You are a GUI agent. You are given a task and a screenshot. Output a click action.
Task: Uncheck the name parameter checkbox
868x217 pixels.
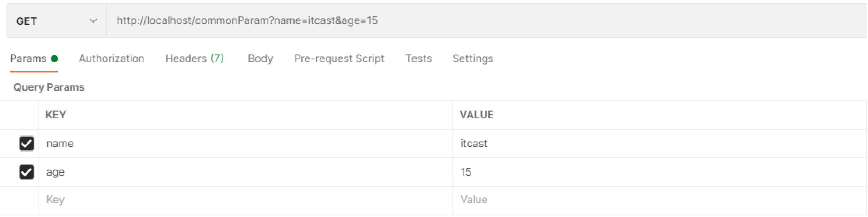point(27,144)
